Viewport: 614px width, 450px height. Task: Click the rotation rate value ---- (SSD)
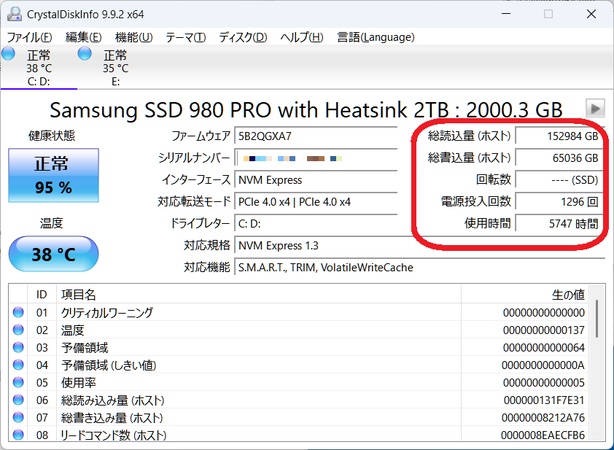[x=558, y=180]
